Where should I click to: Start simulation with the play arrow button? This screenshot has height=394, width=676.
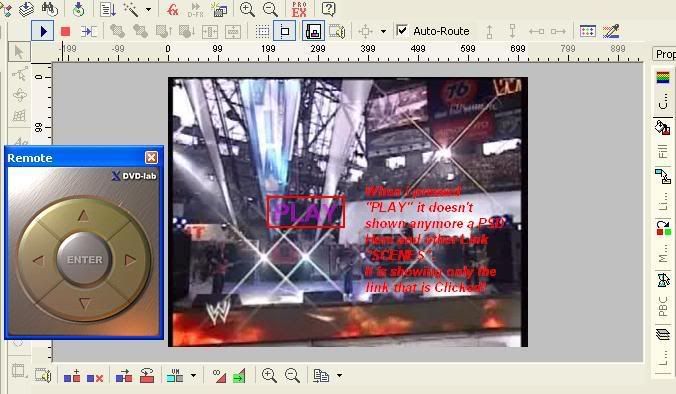click(x=43, y=31)
